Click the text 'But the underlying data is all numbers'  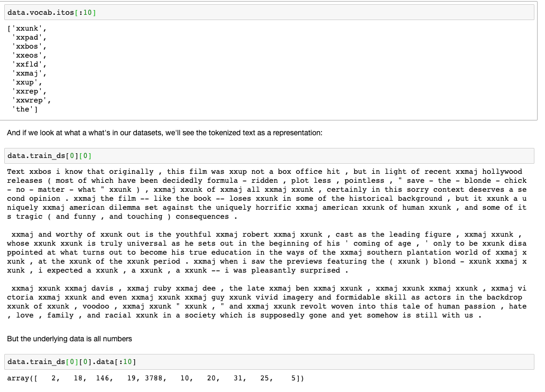point(70,339)
